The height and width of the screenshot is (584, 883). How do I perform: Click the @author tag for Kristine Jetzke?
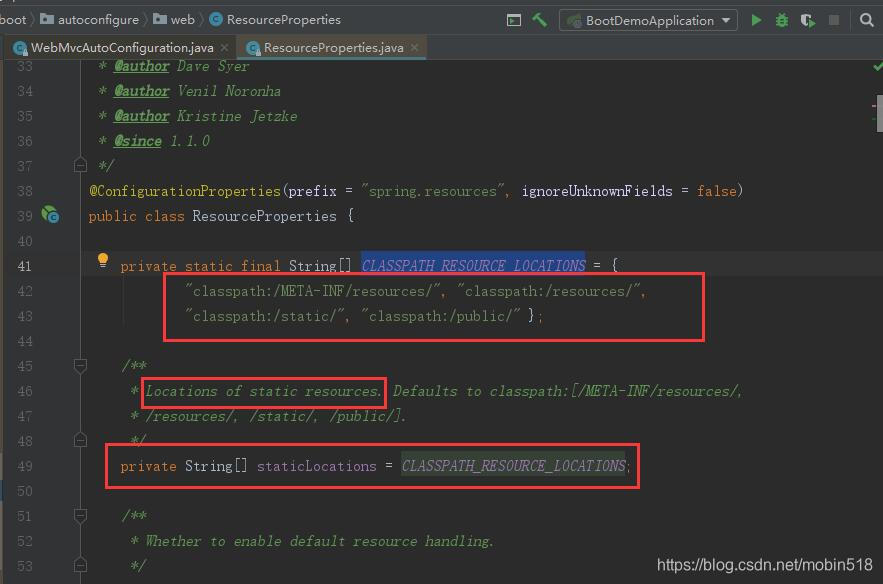click(141, 116)
